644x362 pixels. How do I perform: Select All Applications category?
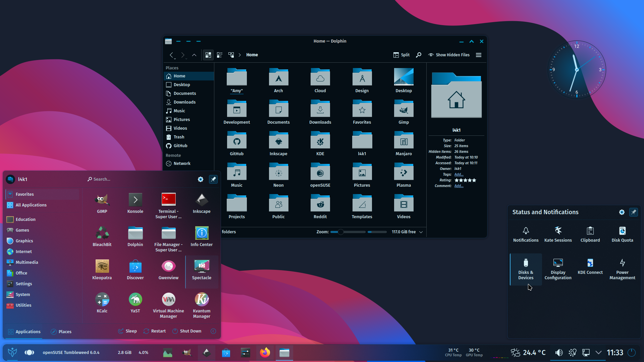[x=42, y=205]
